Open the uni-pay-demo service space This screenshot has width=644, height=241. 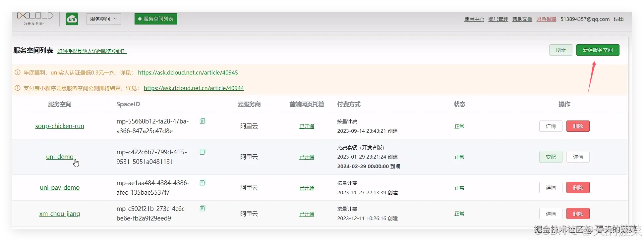pyautogui.click(x=60, y=188)
